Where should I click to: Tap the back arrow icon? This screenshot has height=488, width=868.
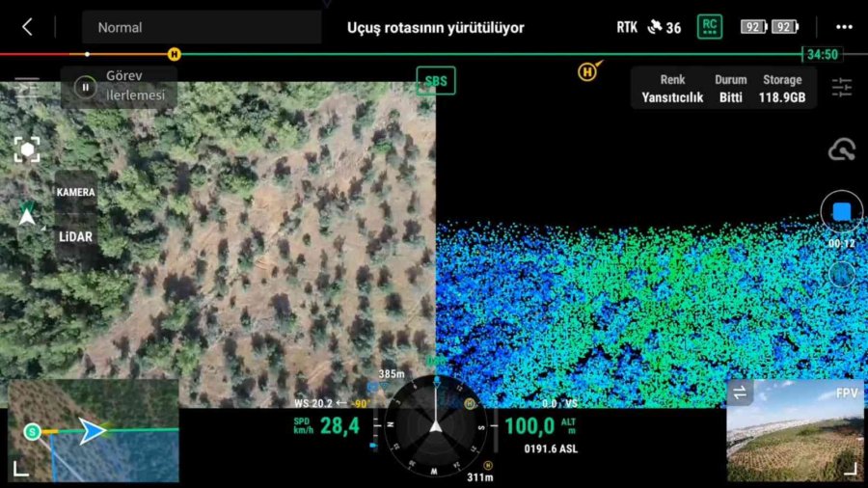tap(27, 27)
